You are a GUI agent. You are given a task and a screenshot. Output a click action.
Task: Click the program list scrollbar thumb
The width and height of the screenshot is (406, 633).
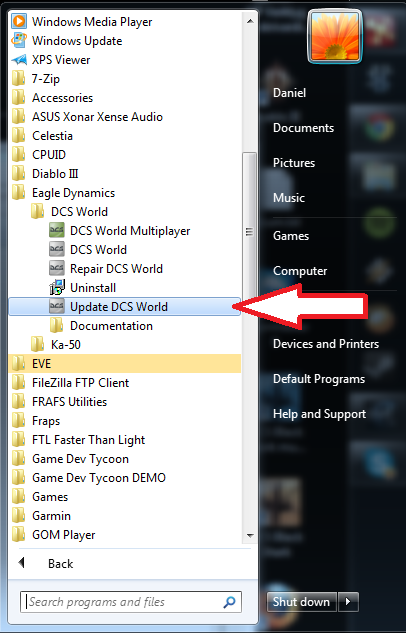(x=250, y=232)
